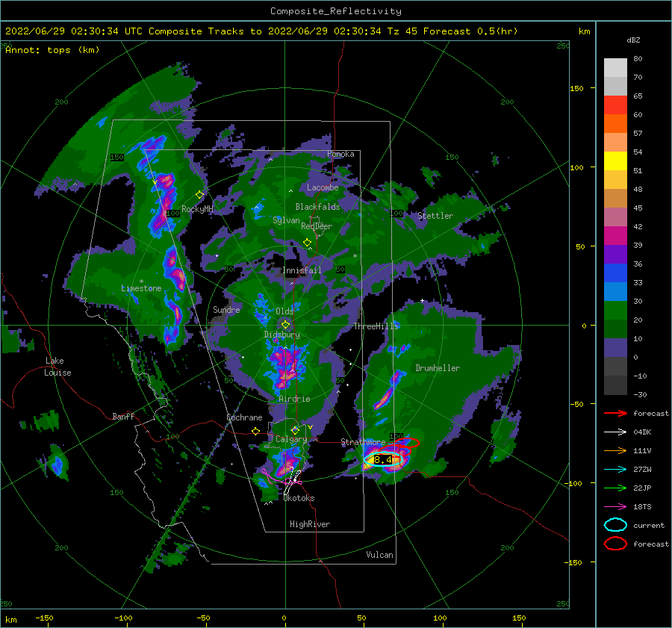Click the magenta 18TS track arrow
Screen dimensions: 672x628
click(x=615, y=507)
